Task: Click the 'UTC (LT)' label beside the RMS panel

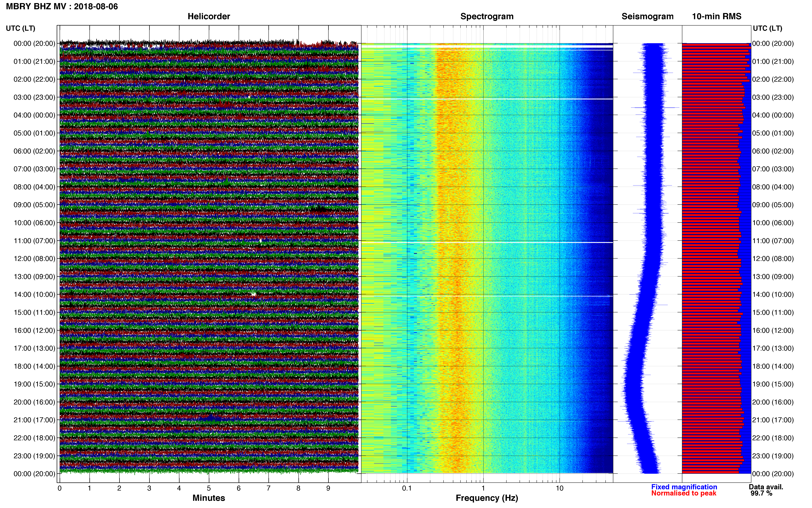Action: point(767,28)
